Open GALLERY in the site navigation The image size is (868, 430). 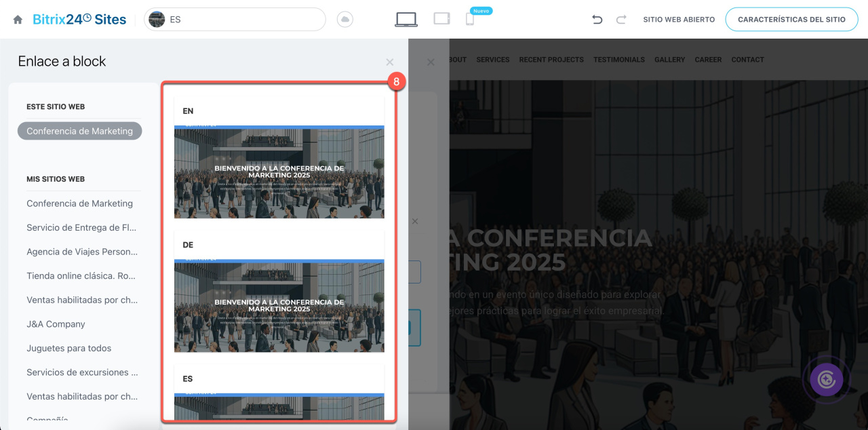(x=670, y=60)
